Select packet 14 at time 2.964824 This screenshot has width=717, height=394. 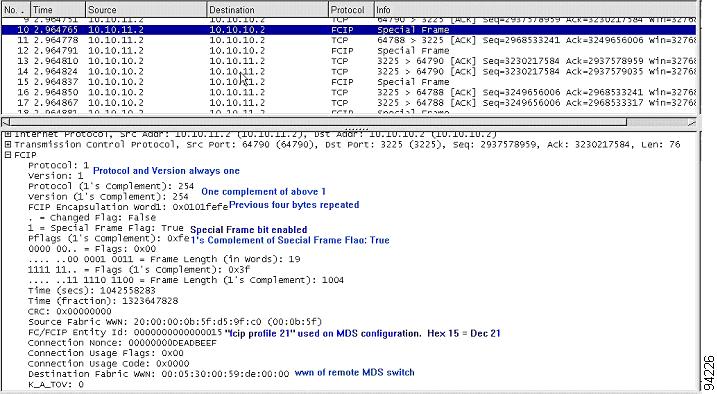(x=348, y=72)
